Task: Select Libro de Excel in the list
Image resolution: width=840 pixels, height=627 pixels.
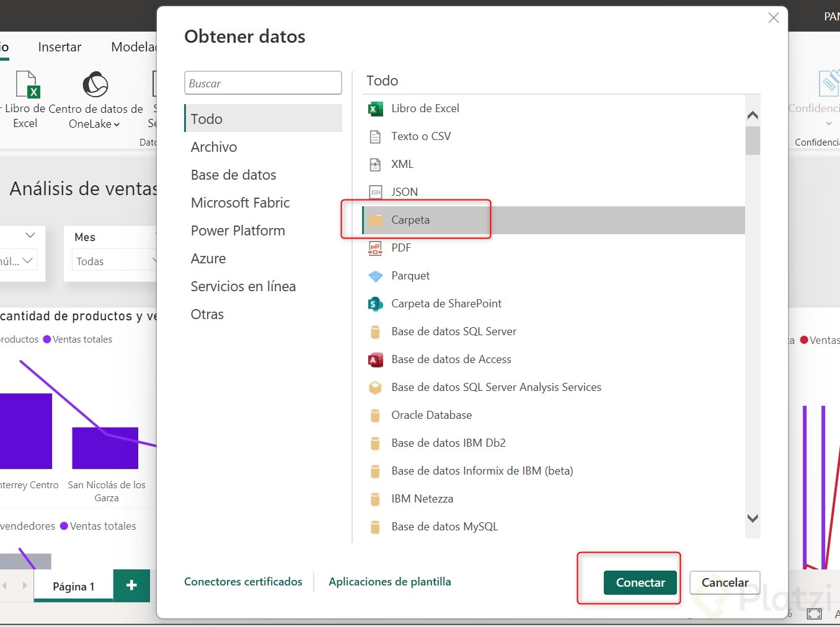Action: click(x=425, y=108)
